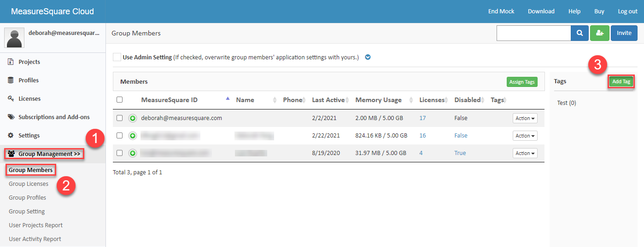Click Download in top bar
644x247 pixels.
pos(541,11)
